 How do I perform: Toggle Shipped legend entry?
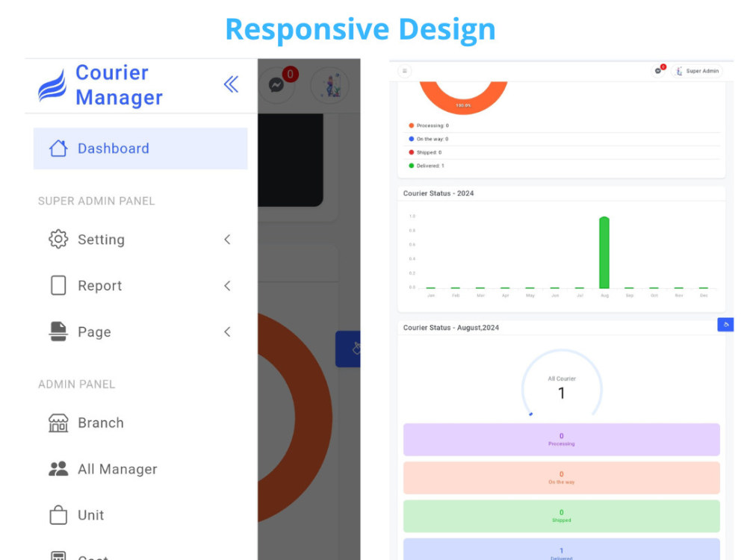pos(426,152)
